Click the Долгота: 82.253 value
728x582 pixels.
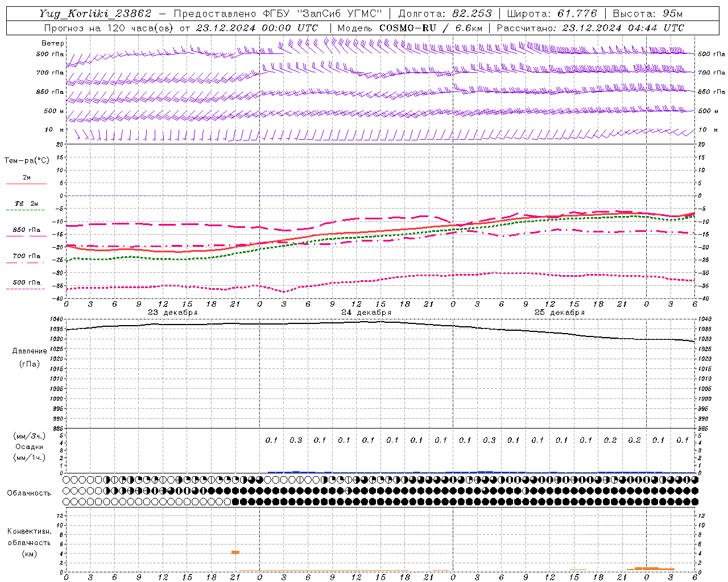pos(445,14)
